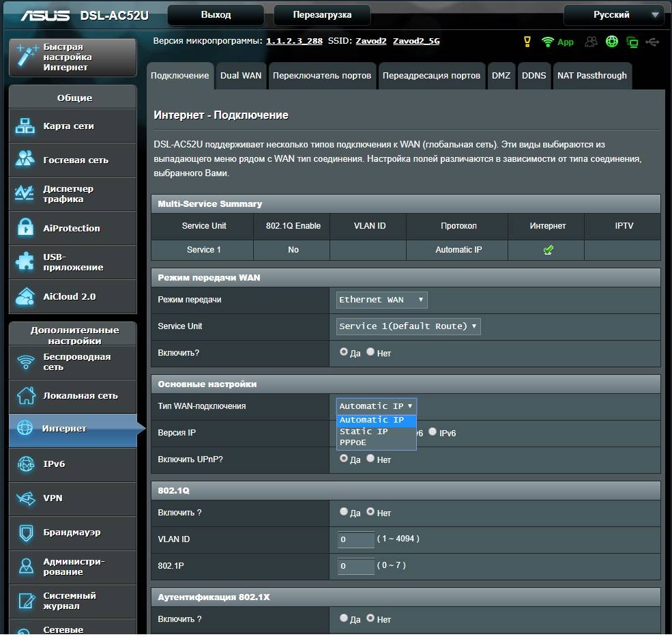
Task: Click the Automatic IP cell in summary table
Action: click(457, 250)
